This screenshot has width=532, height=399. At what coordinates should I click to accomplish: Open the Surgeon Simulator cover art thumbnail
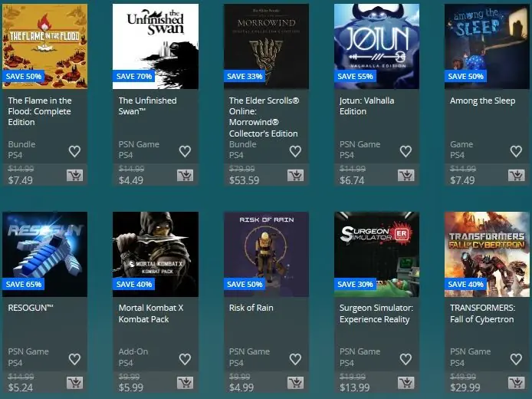(x=376, y=254)
